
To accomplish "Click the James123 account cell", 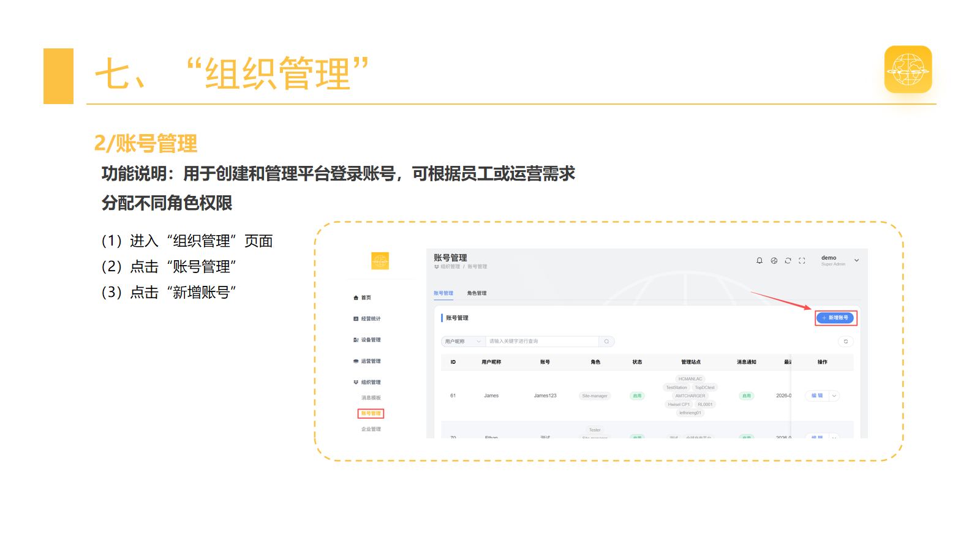I will click(545, 396).
